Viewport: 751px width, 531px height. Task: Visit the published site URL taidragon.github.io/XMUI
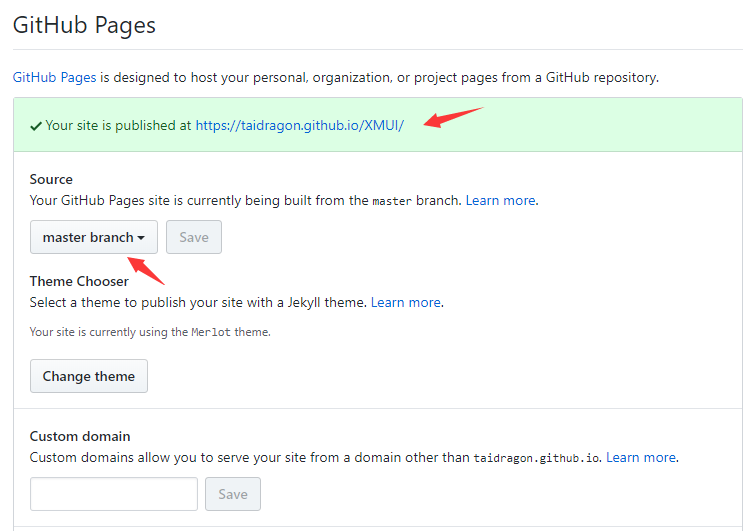[x=300, y=125]
